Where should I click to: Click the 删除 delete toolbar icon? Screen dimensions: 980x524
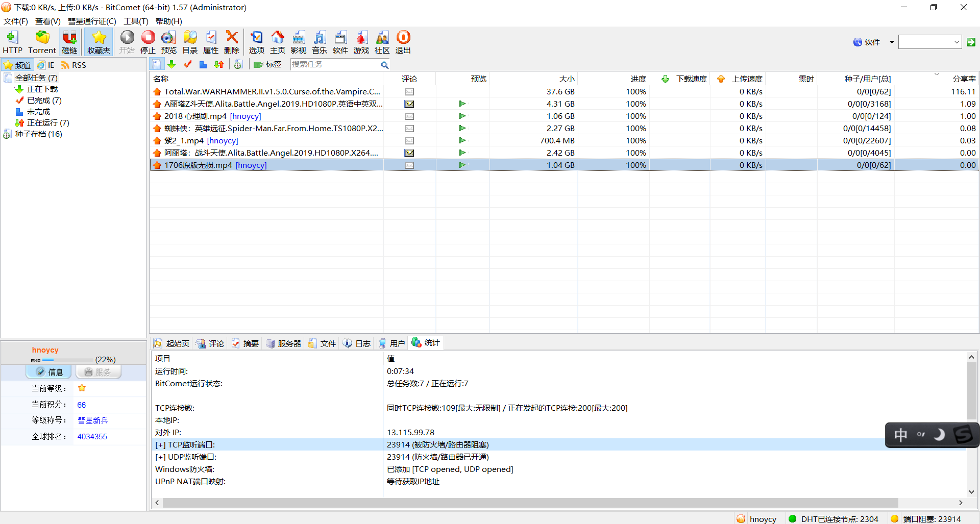pos(231,42)
